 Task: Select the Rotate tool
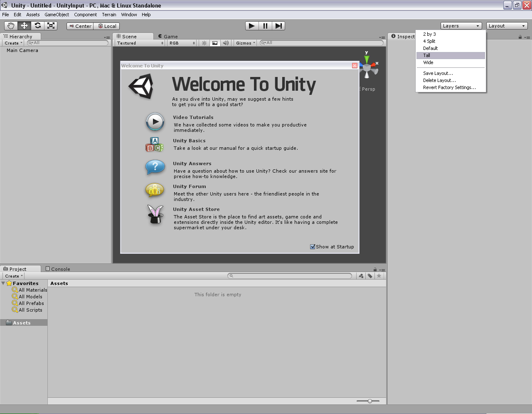click(37, 25)
